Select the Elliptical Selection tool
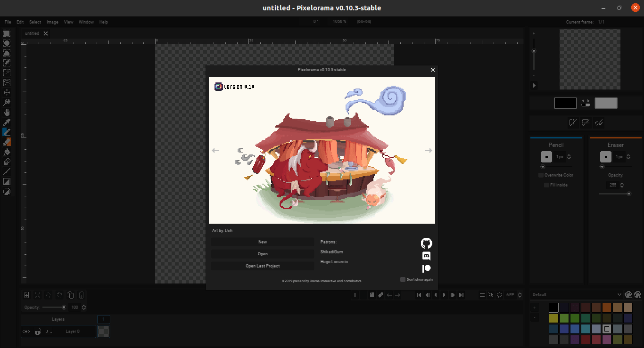This screenshot has width=644, height=348. click(x=7, y=43)
